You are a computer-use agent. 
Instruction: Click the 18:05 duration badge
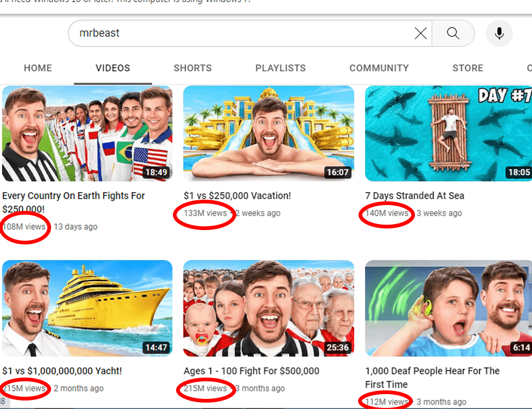point(519,172)
